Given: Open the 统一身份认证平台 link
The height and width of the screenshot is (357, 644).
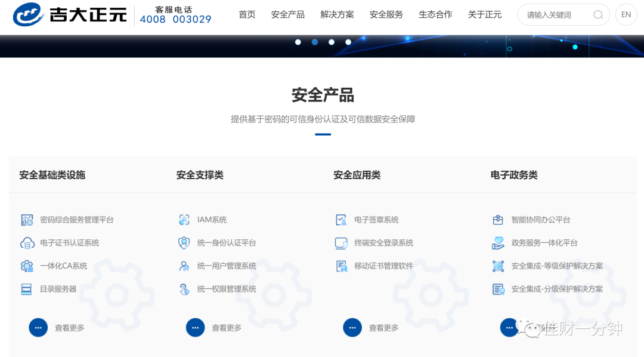Looking at the screenshot, I should (x=227, y=243).
